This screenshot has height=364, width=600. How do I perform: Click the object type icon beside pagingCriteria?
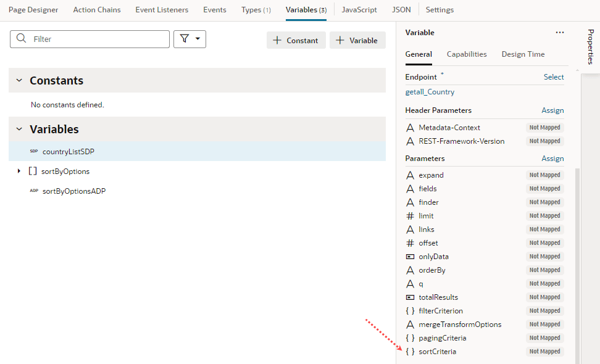(x=410, y=337)
